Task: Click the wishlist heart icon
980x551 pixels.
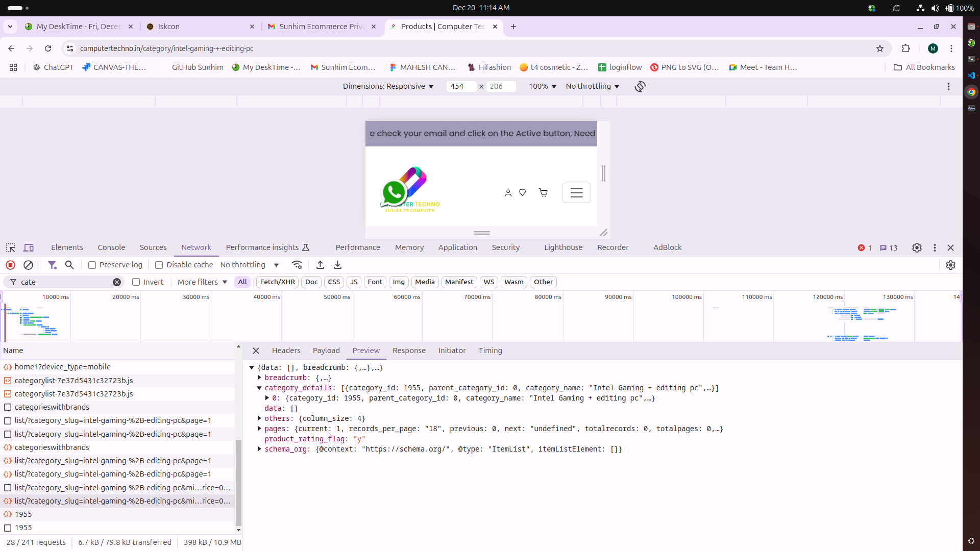Action: click(x=522, y=193)
